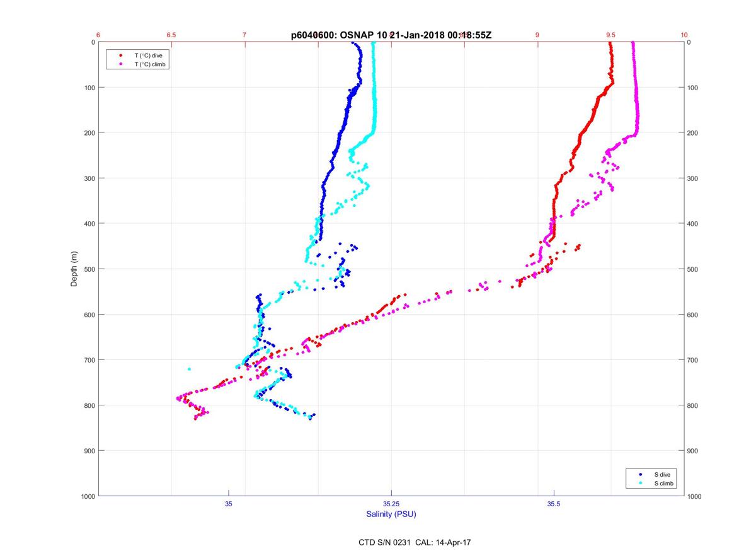Click '1000' on the right depth axis

coord(695,496)
